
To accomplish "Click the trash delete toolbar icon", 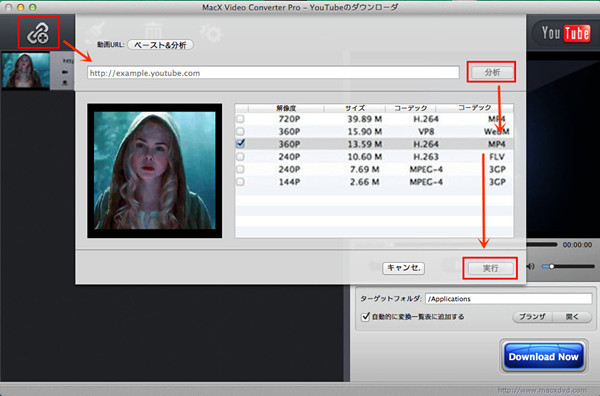I will click(x=153, y=31).
